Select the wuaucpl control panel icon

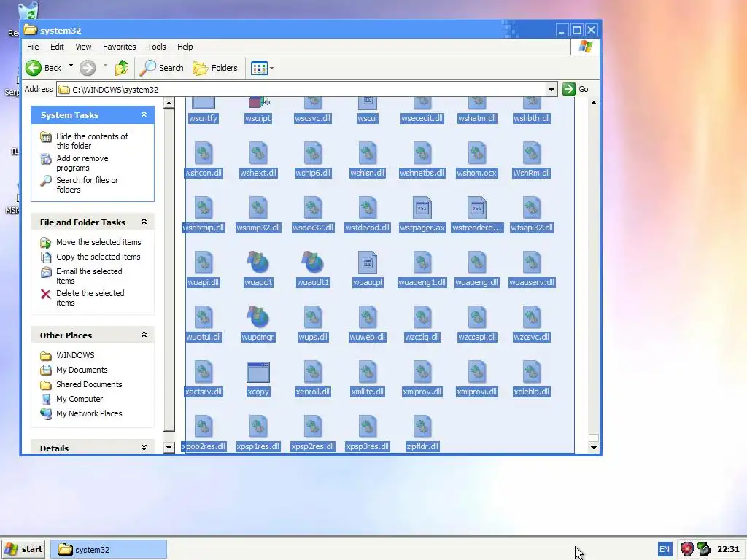coord(368,262)
